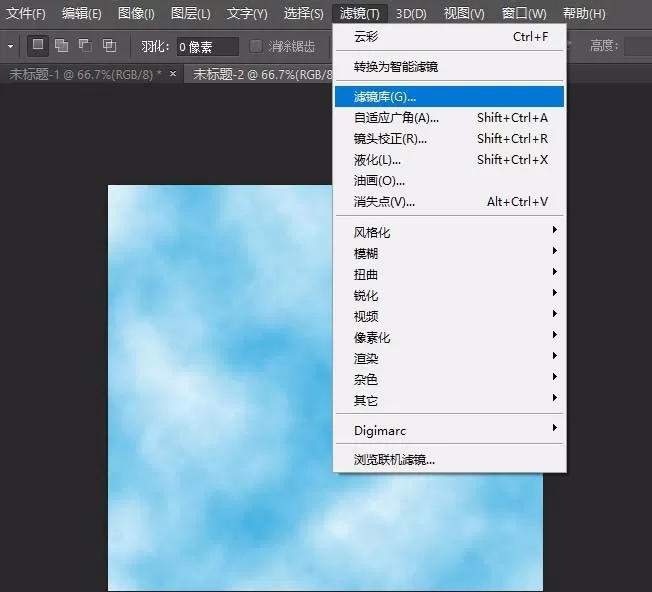
Task: Expand the 锐化 submenu
Action: pyautogui.click(x=449, y=295)
